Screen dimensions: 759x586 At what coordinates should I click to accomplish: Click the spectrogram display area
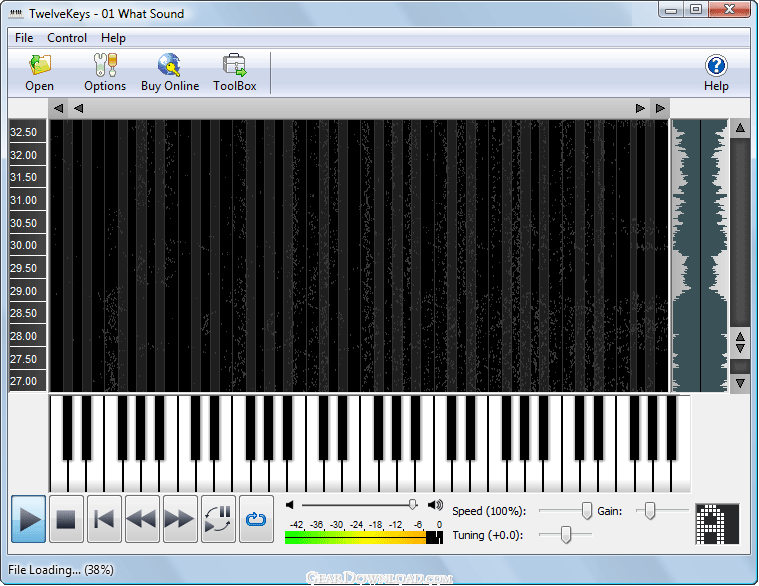point(359,255)
